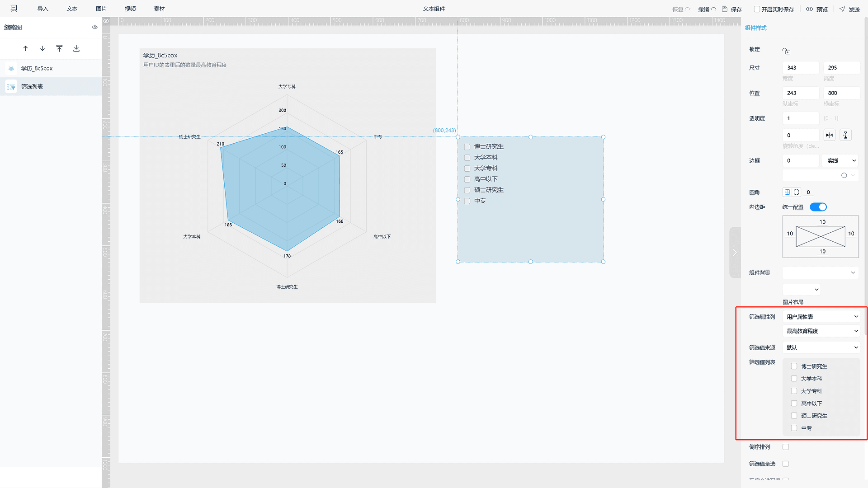This screenshot has width=868, height=488.
Task: Check 硕士研究生 in the 筛选值列表 panel
Action: [794, 416]
